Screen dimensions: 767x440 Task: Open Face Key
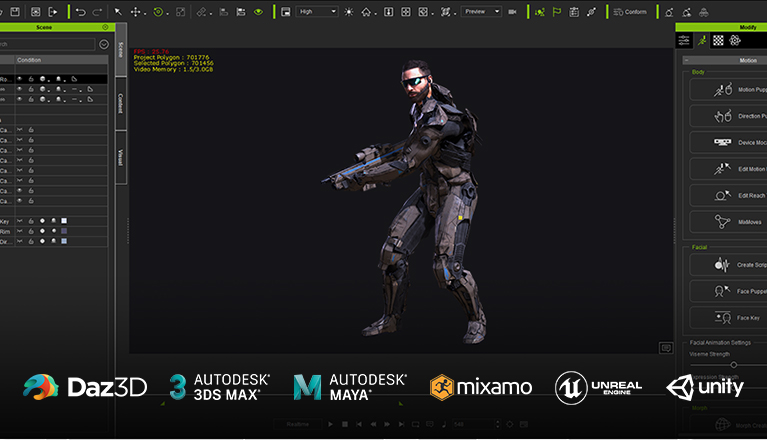(x=728, y=318)
